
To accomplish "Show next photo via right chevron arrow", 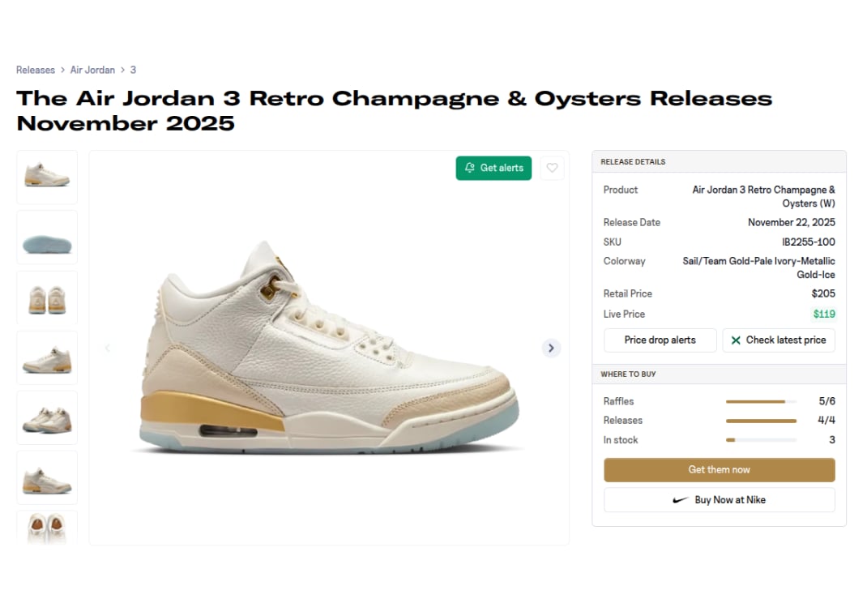I will click(x=551, y=348).
